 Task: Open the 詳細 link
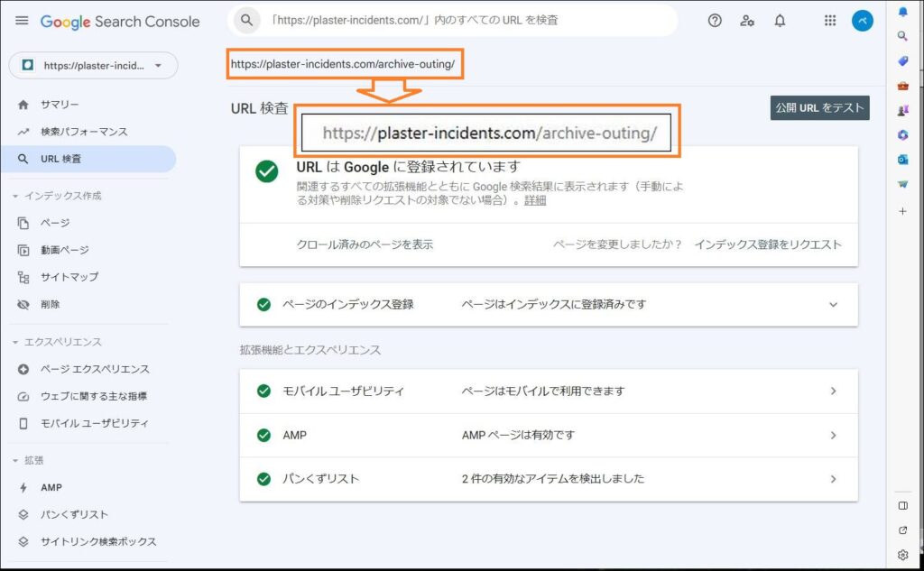click(535, 200)
